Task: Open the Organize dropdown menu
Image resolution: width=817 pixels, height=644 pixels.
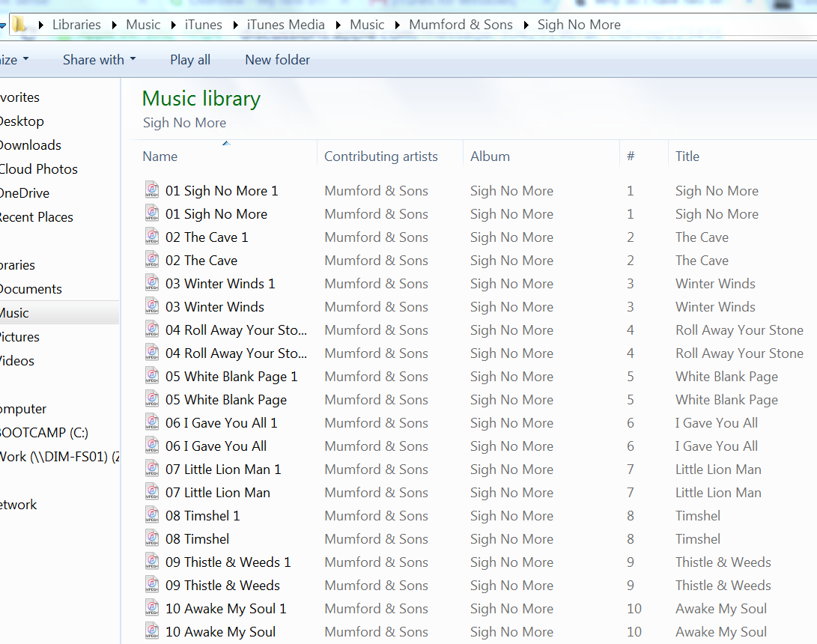Action: [14, 60]
